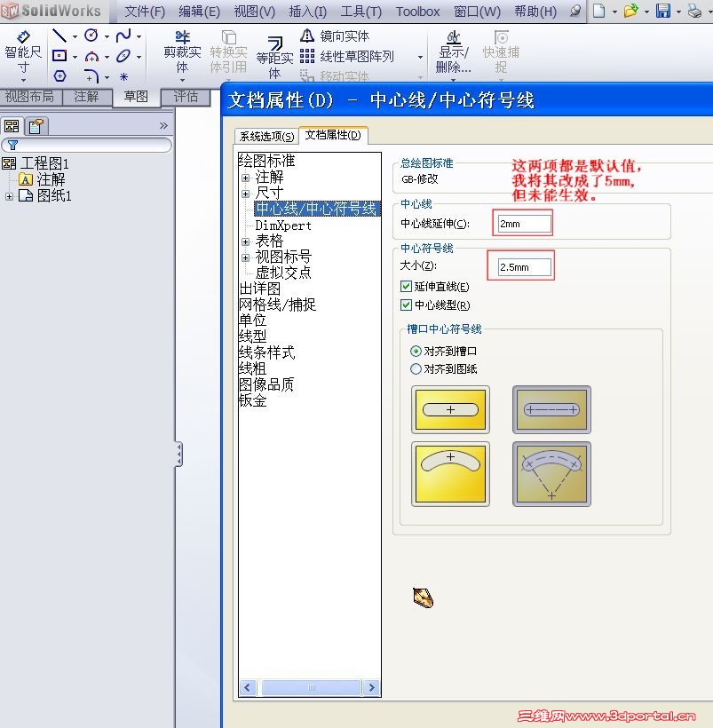Click the feature tree filter field
The height and width of the screenshot is (728, 713).
(x=87, y=145)
